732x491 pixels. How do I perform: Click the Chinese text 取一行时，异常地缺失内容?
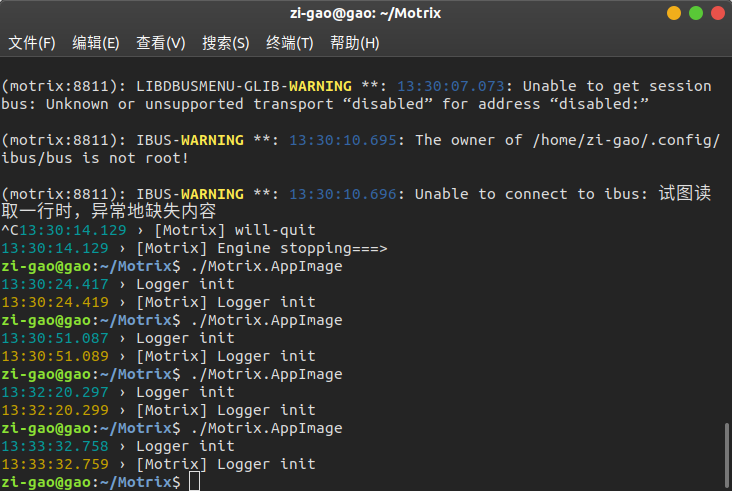(108, 211)
